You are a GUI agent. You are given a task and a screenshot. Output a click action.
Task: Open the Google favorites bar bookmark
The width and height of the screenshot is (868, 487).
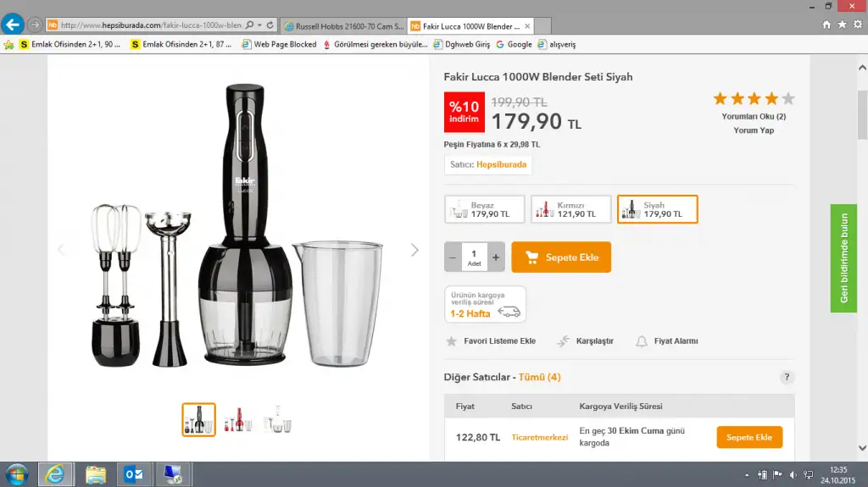[515, 44]
